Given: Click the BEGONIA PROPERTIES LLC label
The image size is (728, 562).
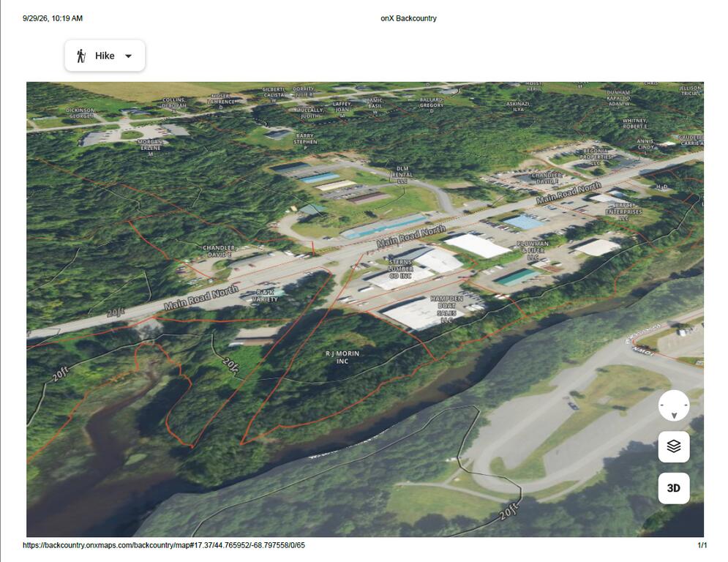Looking at the screenshot, I should point(596,157).
